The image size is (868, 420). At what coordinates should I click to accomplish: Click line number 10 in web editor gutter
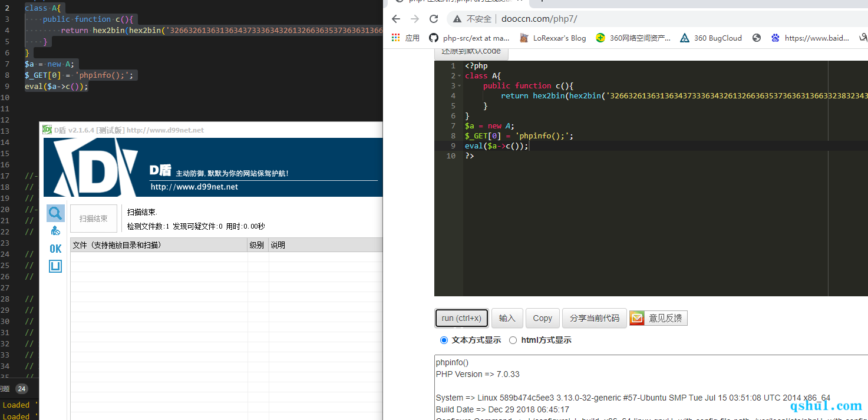[x=451, y=156]
